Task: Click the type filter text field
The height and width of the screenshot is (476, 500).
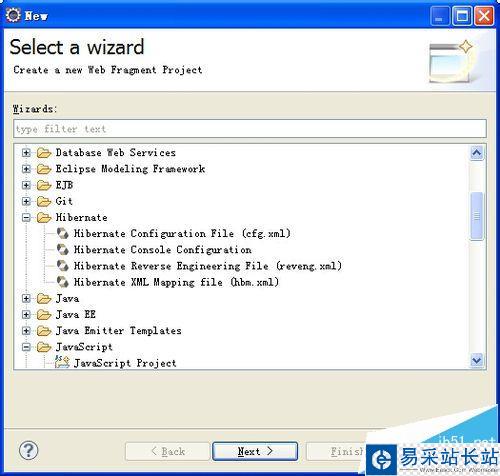Action: (x=250, y=129)
